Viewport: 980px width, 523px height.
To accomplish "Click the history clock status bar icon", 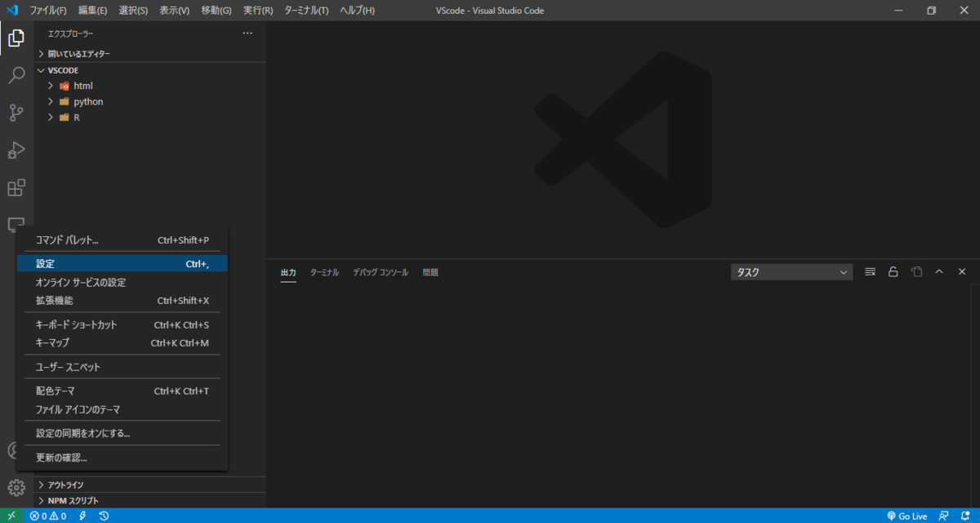I will click(x=105, y=516).
